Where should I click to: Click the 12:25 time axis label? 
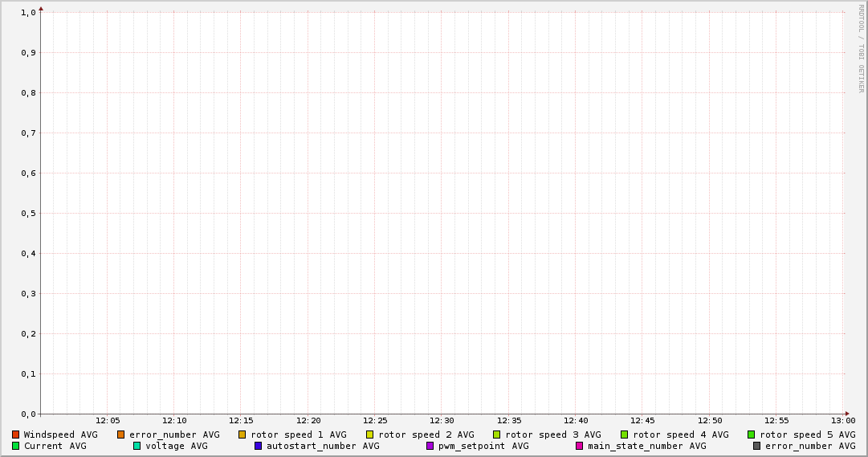tap(375, 421)
